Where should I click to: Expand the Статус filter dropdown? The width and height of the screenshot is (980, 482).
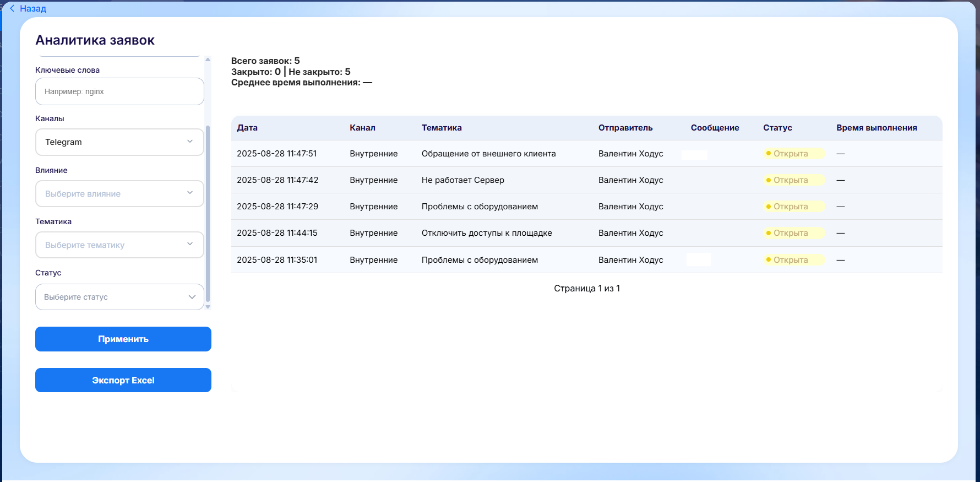click(119, 297)
